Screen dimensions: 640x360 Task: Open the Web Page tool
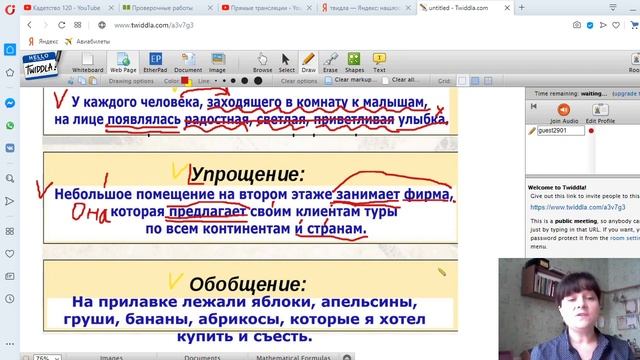pos(123,62)
